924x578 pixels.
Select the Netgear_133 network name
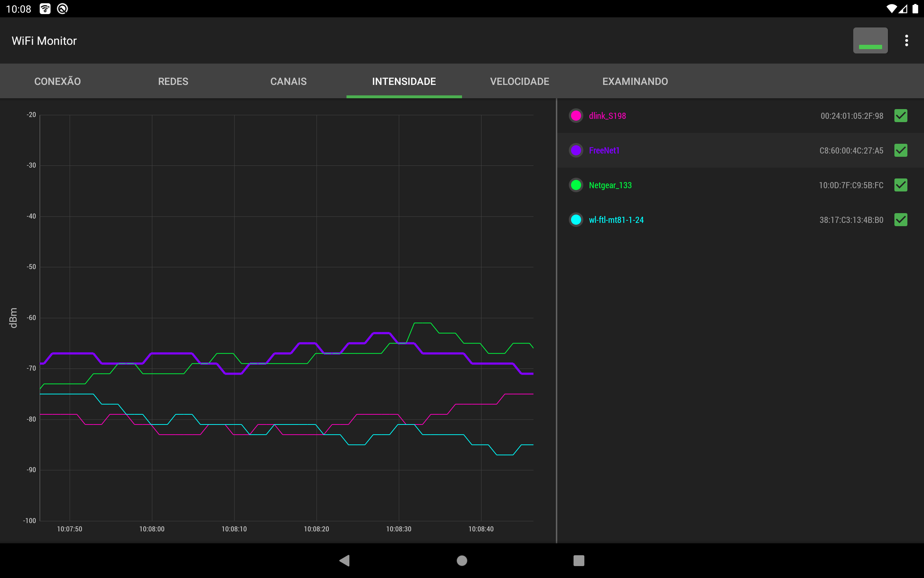coord(610,185)
